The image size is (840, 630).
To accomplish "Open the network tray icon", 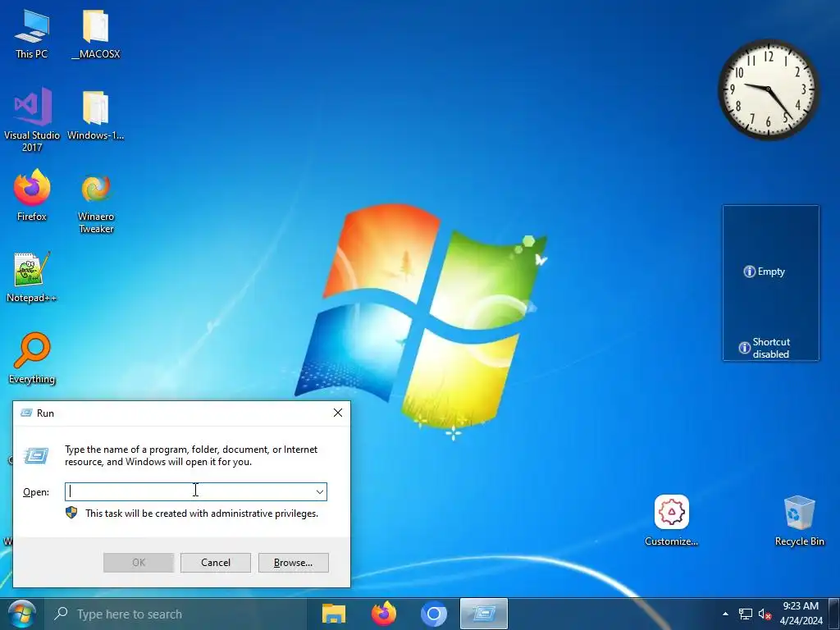I will [x=745, y=614].
